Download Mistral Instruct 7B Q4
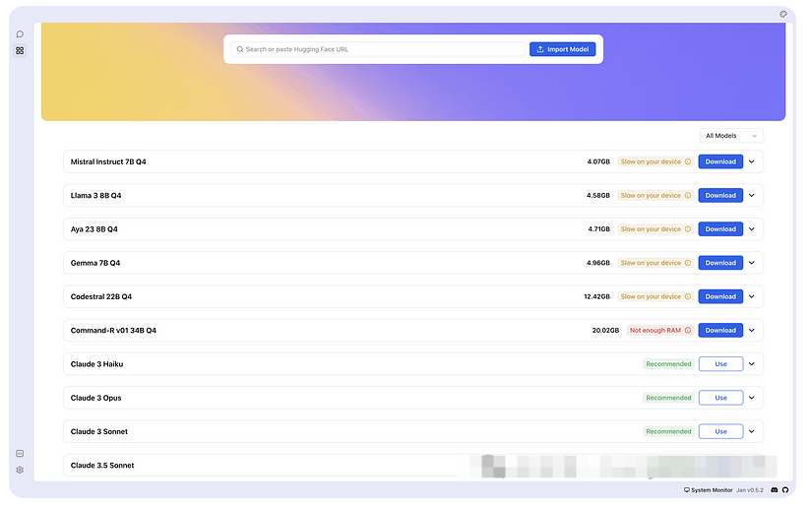This screenshot has height=508, width=812. click(720, 161)
